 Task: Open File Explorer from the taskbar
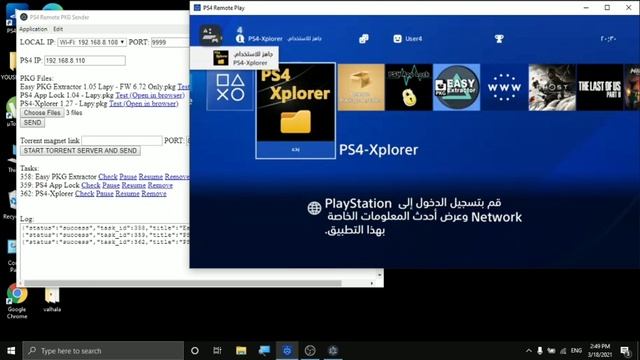click(241, 351)
